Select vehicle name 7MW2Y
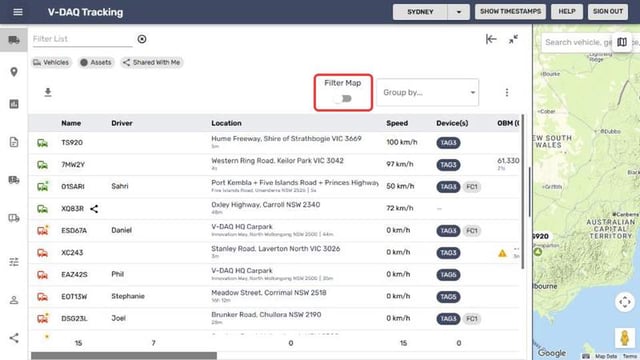640x360 pixels. click(x=73, y=165)
